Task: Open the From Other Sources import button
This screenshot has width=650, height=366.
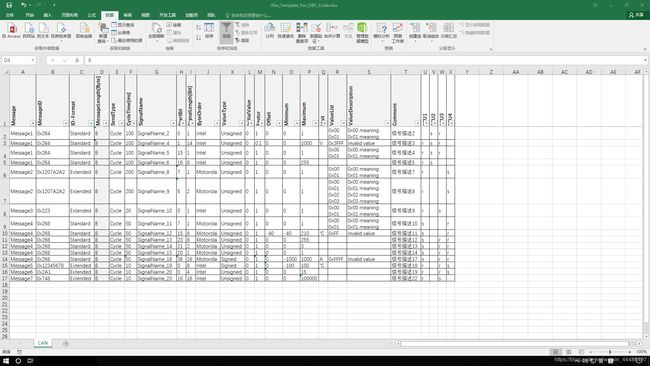Action: [x=61, y=32]
